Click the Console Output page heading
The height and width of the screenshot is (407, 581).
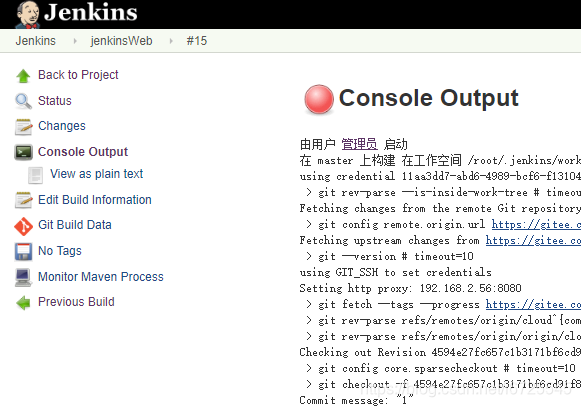(428, 98)
